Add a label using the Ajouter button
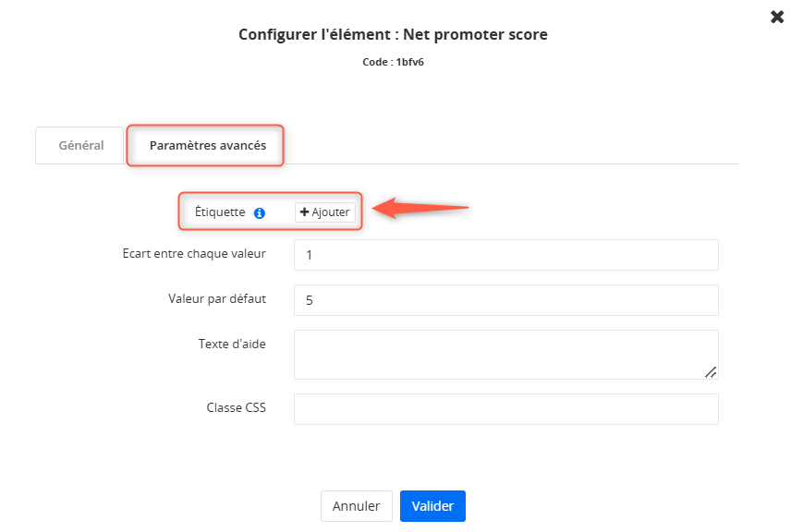791x532 pixels. coord(325,212)
